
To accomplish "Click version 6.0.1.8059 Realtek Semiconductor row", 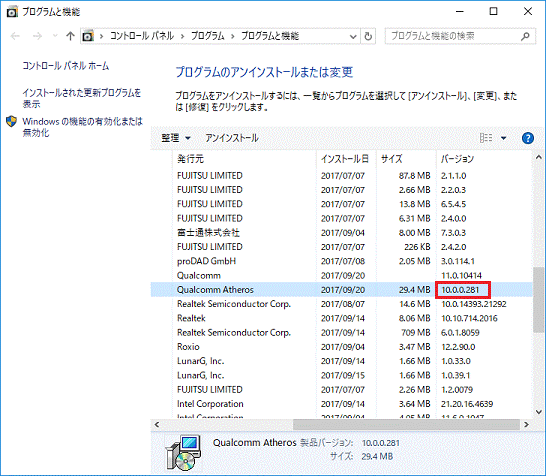I will 460,333.
